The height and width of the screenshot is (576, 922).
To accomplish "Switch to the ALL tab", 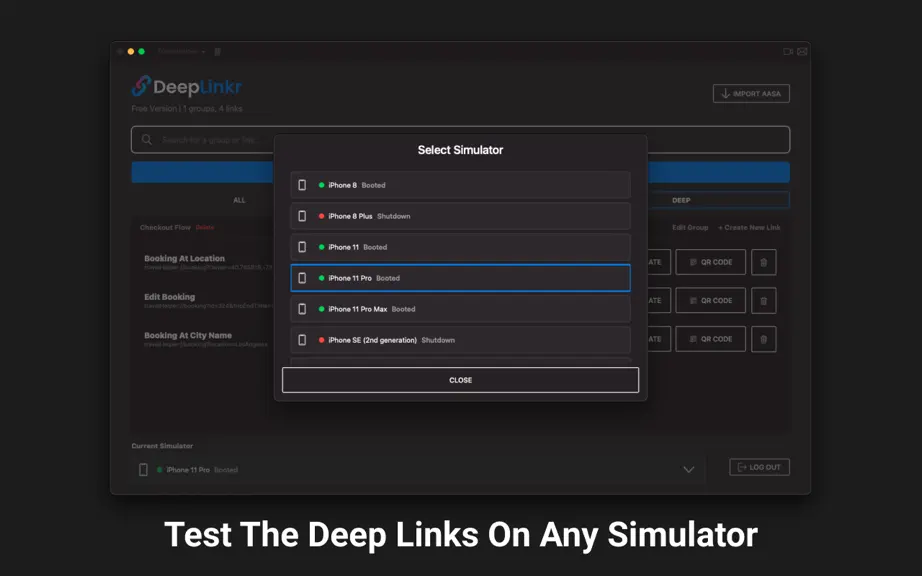I will tap(239, 200).
